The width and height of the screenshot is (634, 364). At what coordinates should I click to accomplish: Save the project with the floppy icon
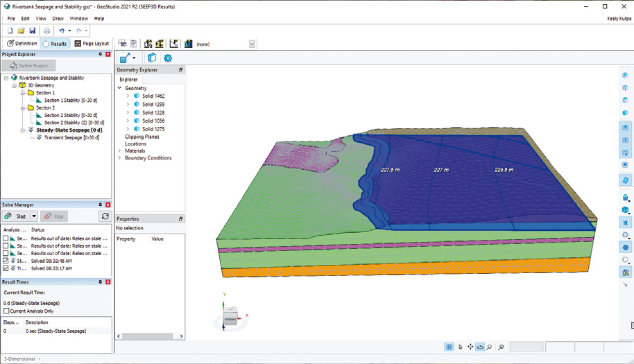pos(33,31)
